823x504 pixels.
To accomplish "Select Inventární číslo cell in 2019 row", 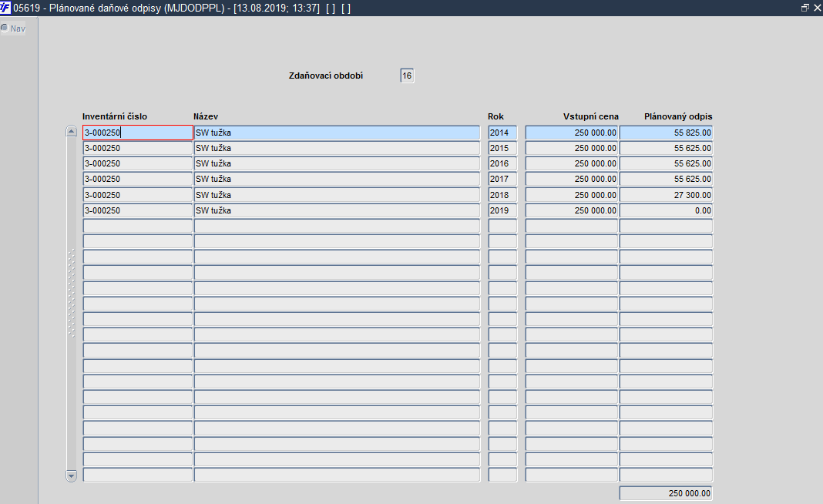I will click(138, 210).
